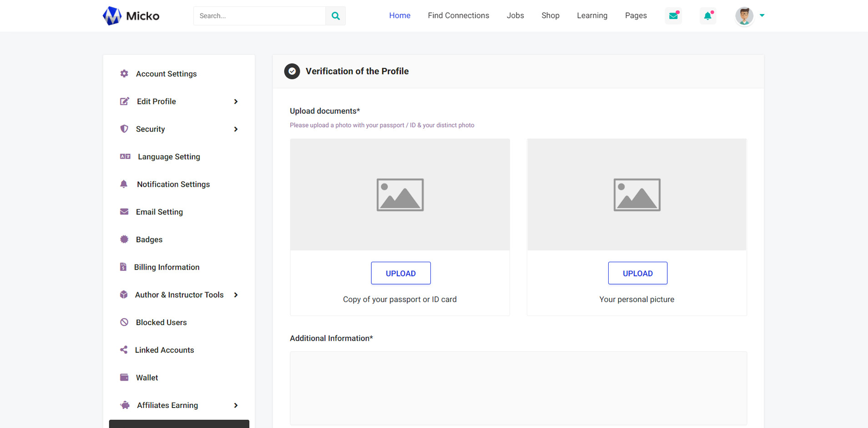The width and height of the screenshot is (868, 428).
Task: Open the messages envelope icon
Action: (x=673, y=16)
